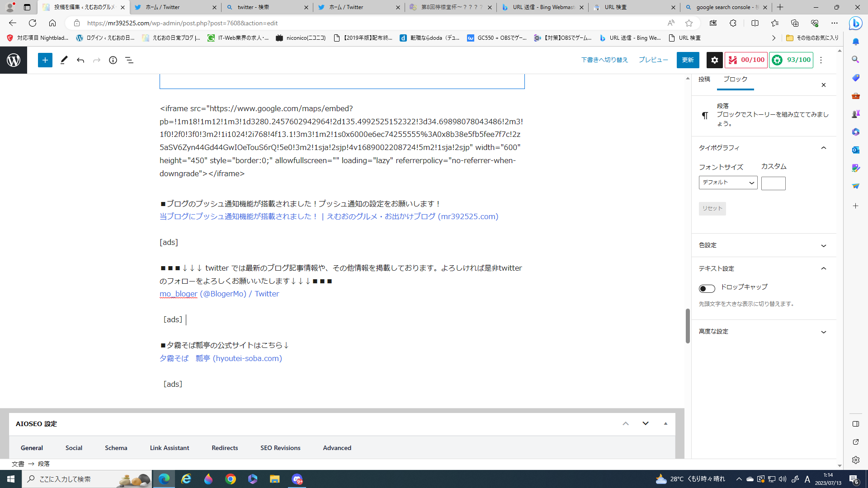
Task: Collapse the タイポグラフィ panel
Action: [763, 148]
